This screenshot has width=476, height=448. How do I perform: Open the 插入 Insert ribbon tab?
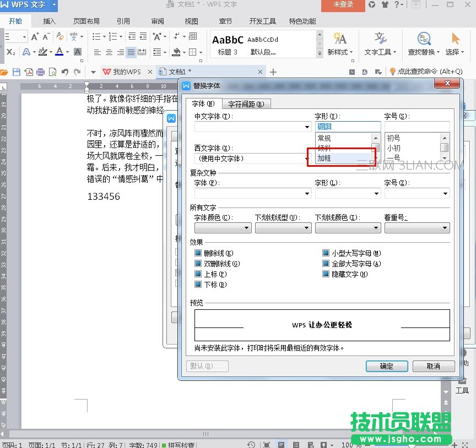50,21
